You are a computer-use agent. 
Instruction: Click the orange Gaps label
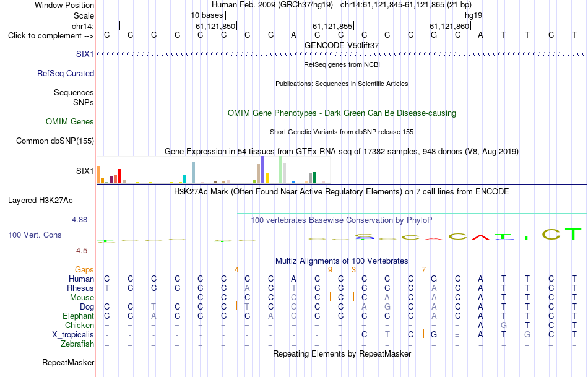tap(84, 269)
